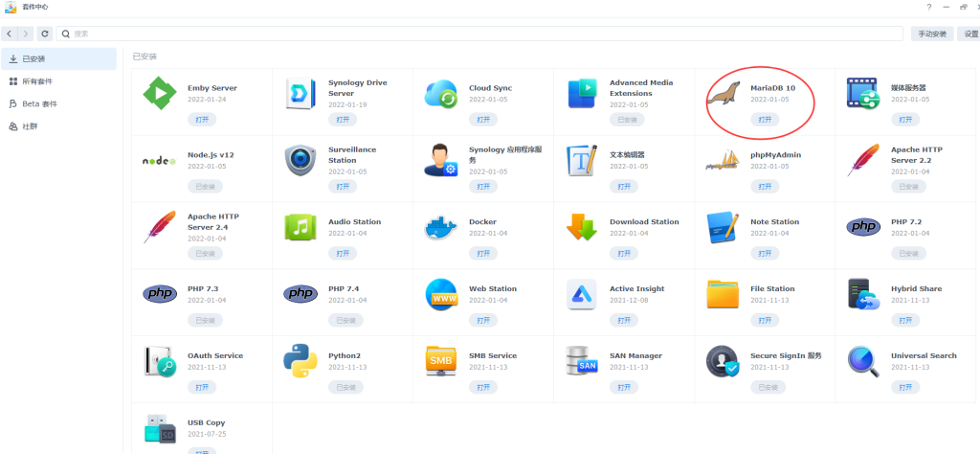Click the Hybrid Share icon
The height and width of the screenshot is (454, 980).
click(x=864, y=295)
